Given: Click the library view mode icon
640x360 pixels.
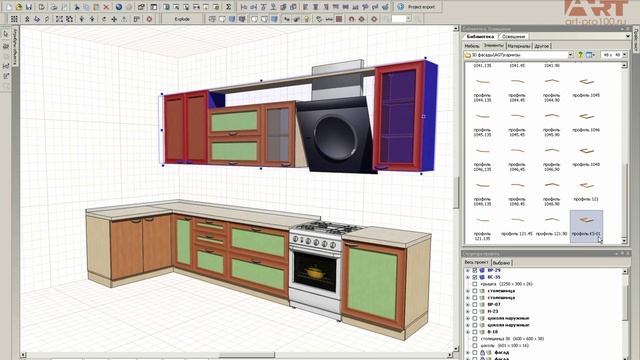Looking at the screenshot, I should coord(590,55).
